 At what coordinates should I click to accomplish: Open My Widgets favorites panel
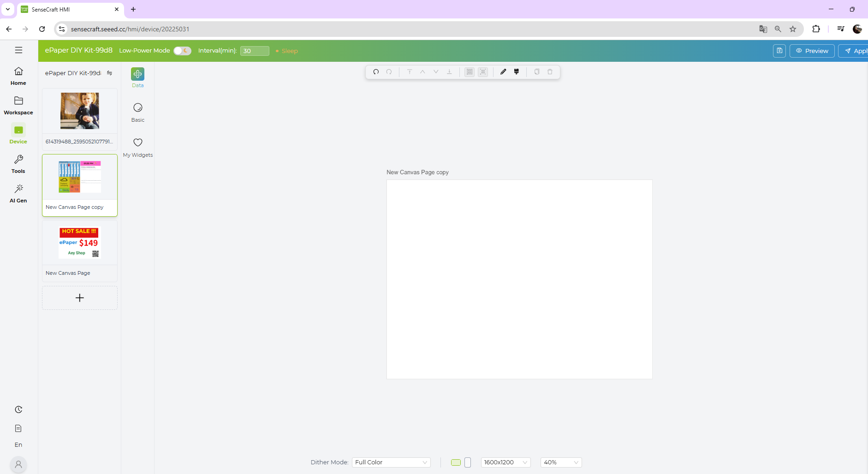(x=137, y=147)
